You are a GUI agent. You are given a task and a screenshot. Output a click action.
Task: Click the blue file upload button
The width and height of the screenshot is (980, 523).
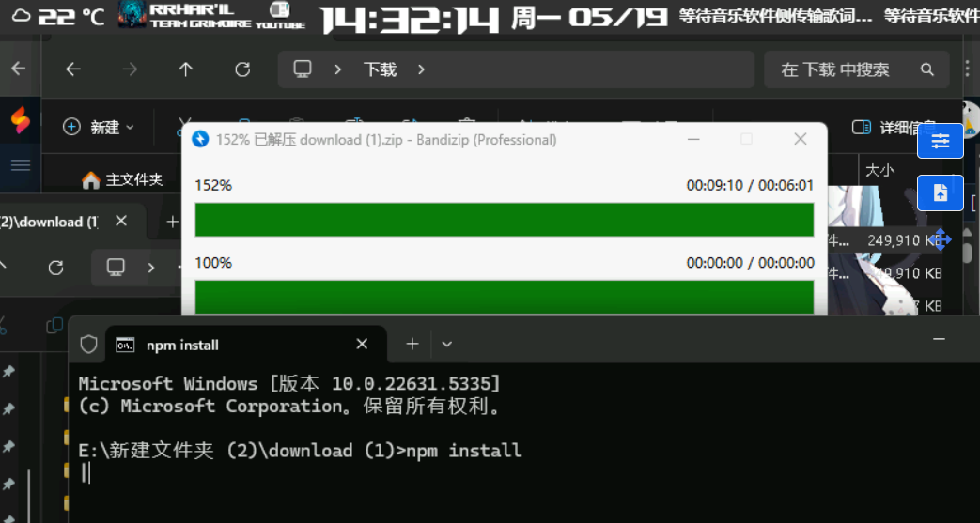pyautogui.click(x=940, y=192)
